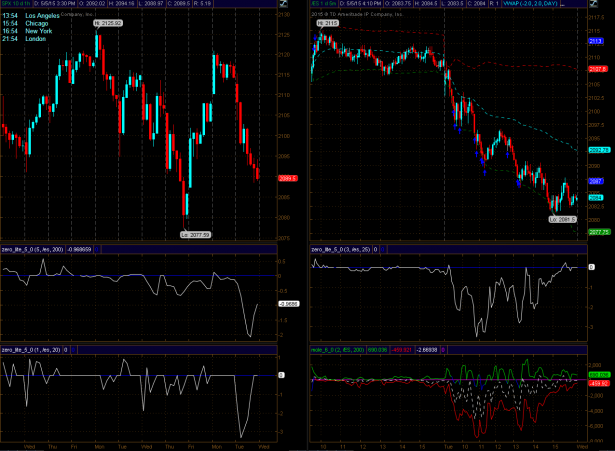
Task: Click the green 2077.25 price axis tag
Action: pyautogui.click(x=595, y=230)
